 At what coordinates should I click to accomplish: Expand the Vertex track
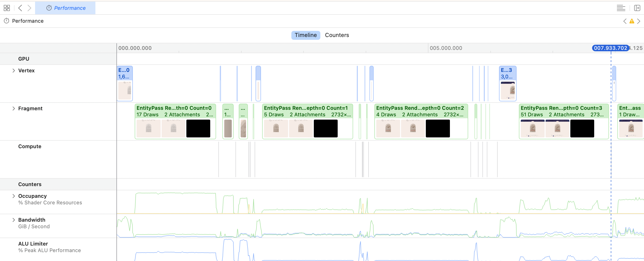14,70
